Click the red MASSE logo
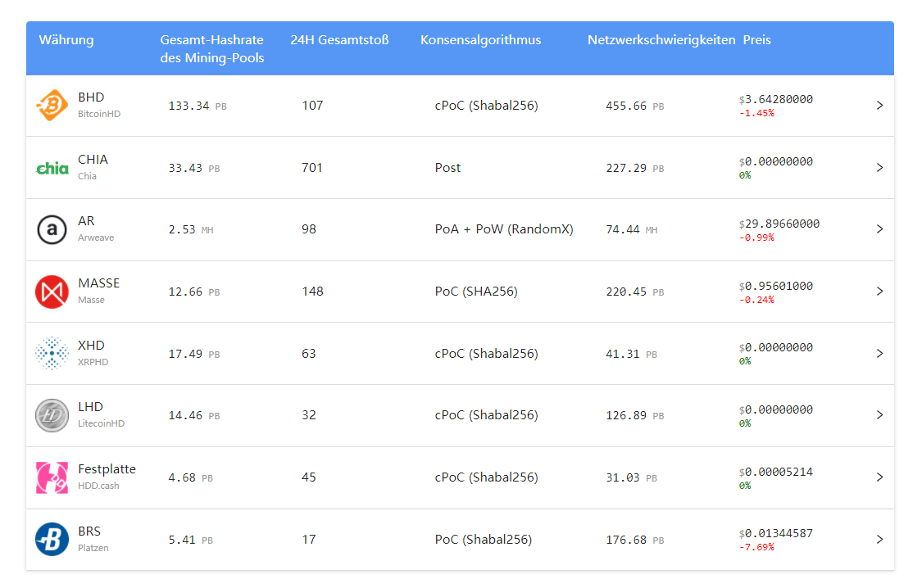This screenshot has width=922, height=588. (52, 292)
